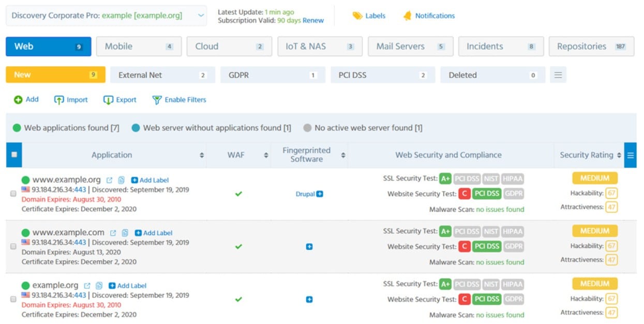Select all rows with the header checkbox
Screen dimensions: 644x324
14,154
